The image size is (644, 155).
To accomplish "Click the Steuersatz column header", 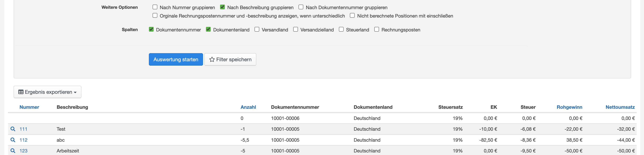I will 450,107.
